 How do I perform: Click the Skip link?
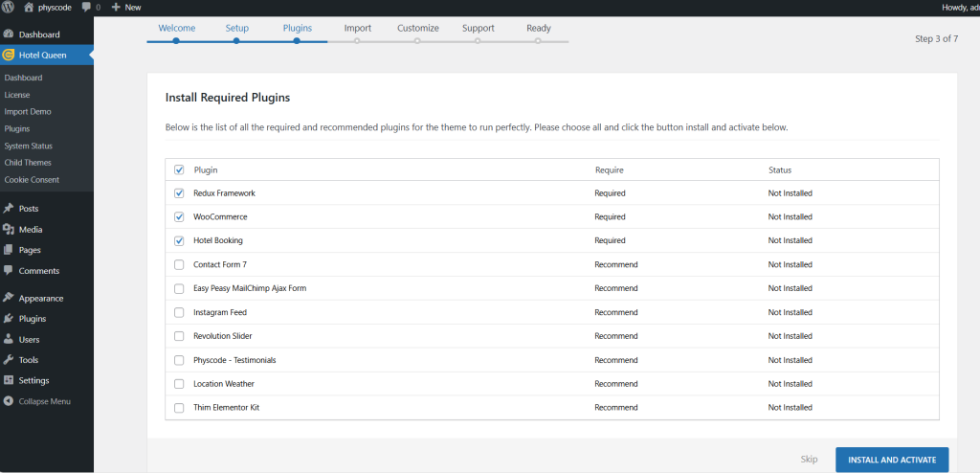(809, 460)
